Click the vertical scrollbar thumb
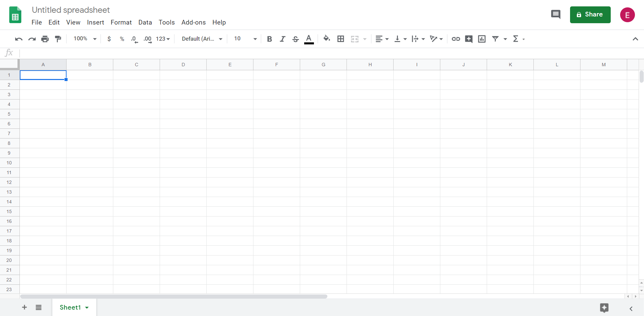644x316 pixels. tap(641, 77)
